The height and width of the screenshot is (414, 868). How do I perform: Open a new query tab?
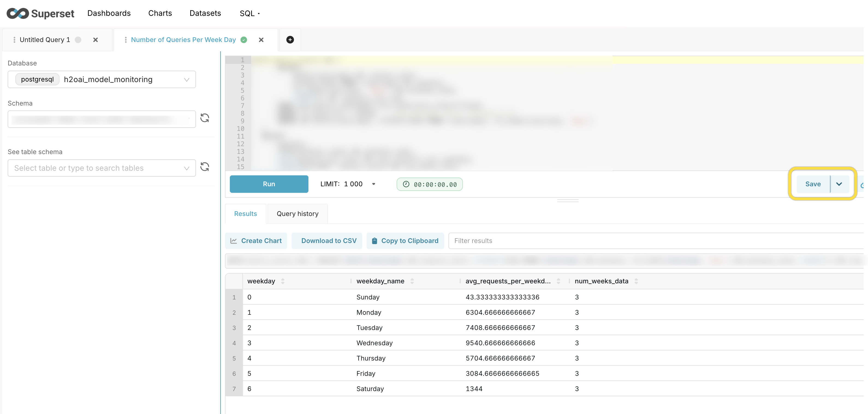click(x=290, y=40)
